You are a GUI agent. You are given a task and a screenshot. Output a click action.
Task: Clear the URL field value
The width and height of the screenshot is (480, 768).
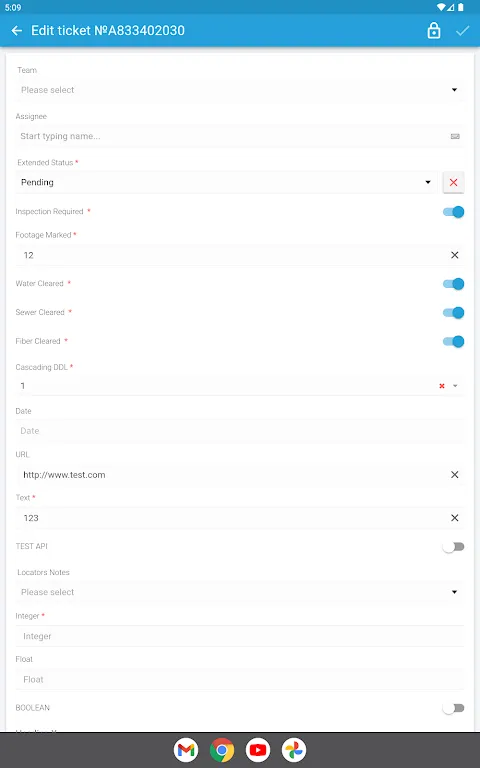click(455, 474)
